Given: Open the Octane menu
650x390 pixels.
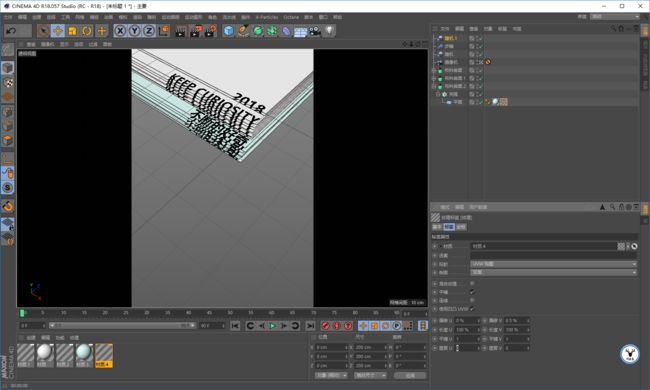Looking at the screenshot, I should click(291, 17).
